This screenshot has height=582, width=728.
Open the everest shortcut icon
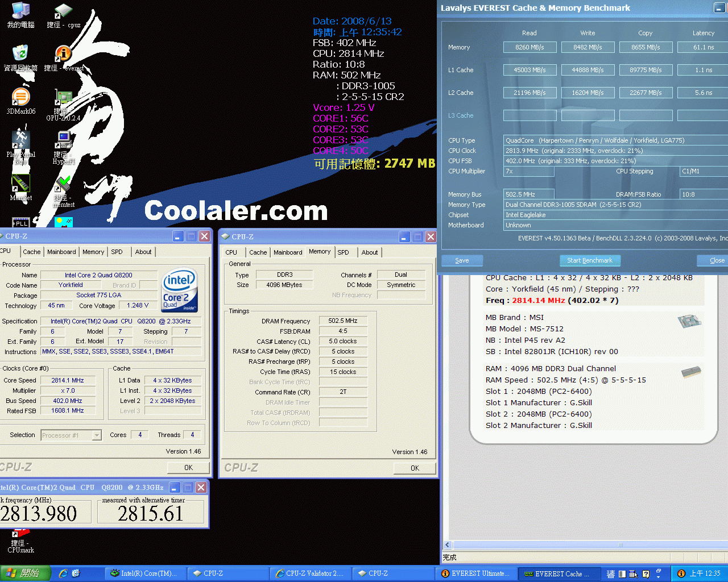[63, 58]
